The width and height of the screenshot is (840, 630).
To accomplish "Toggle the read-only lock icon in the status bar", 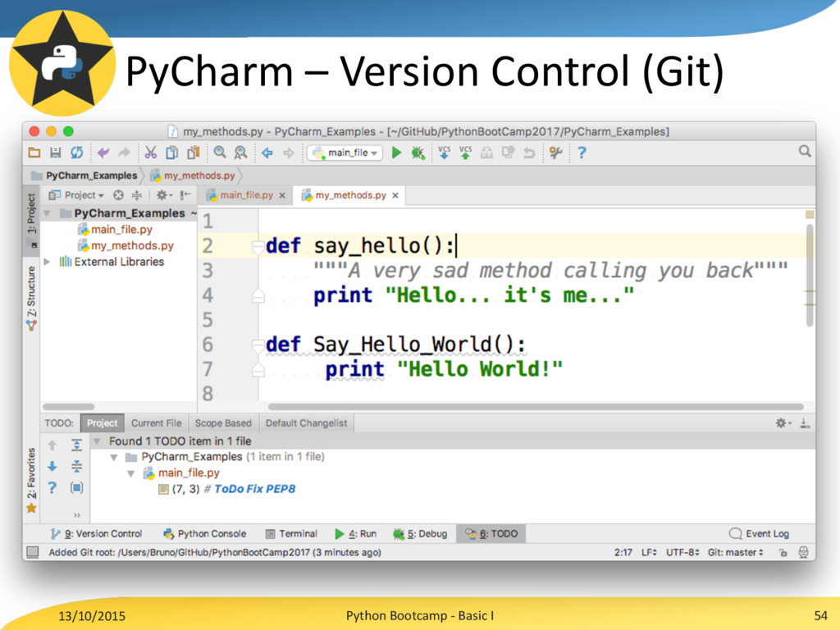I will [x=783, y=552].
